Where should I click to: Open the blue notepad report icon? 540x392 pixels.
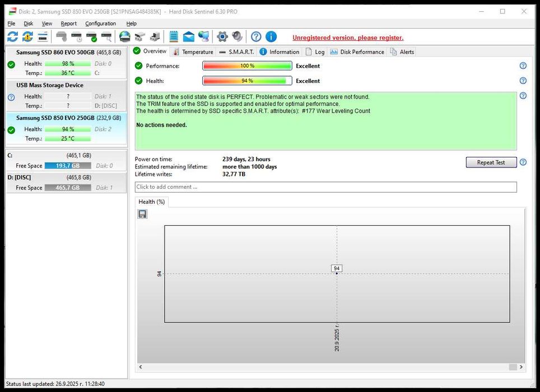pos(174,36)
